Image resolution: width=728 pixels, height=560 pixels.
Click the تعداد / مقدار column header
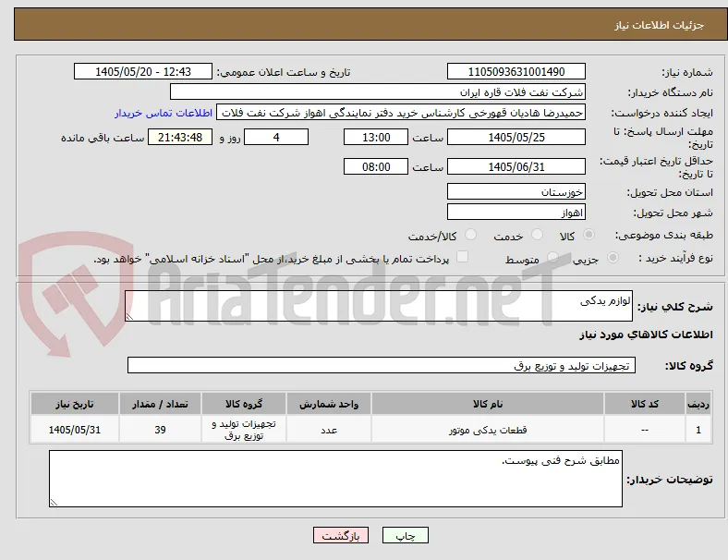(160, 404)
